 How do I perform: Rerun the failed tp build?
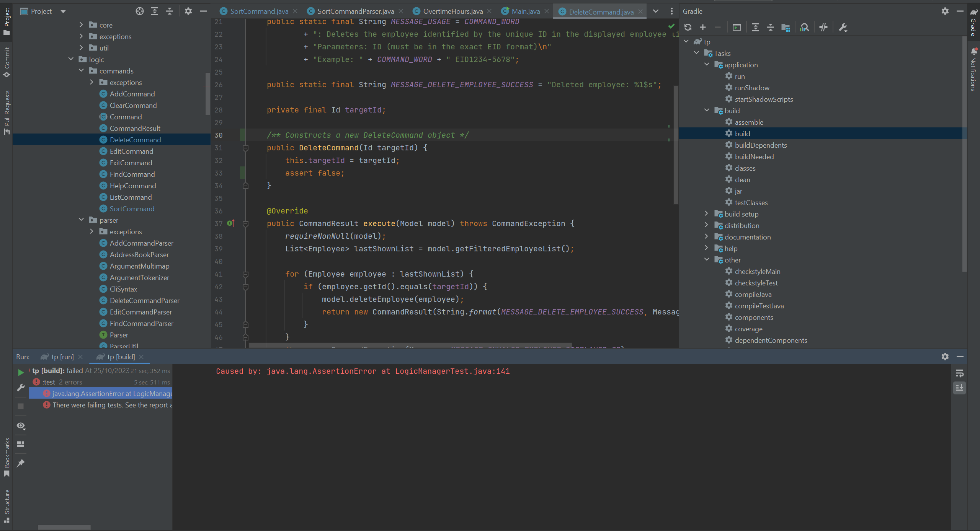tap(21, 372)
